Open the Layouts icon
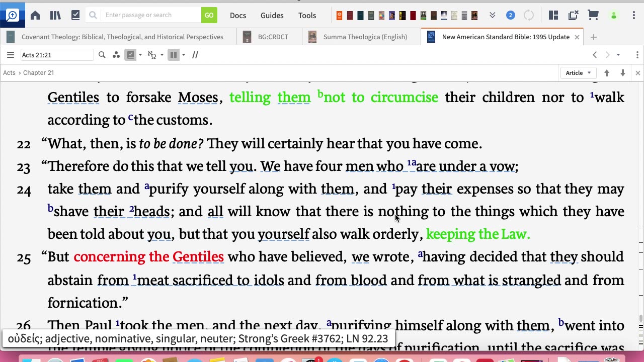 tap(553, 16)
